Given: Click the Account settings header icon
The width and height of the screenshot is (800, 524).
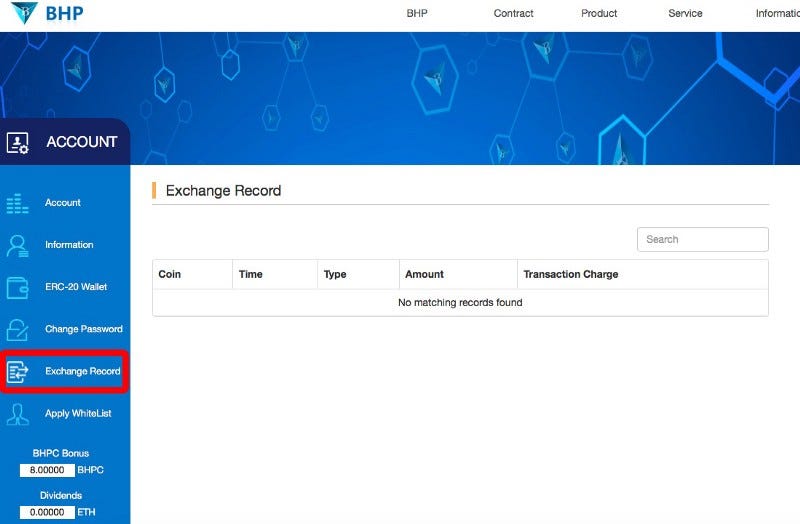Looking at the screenshot, I should (17, 143).
